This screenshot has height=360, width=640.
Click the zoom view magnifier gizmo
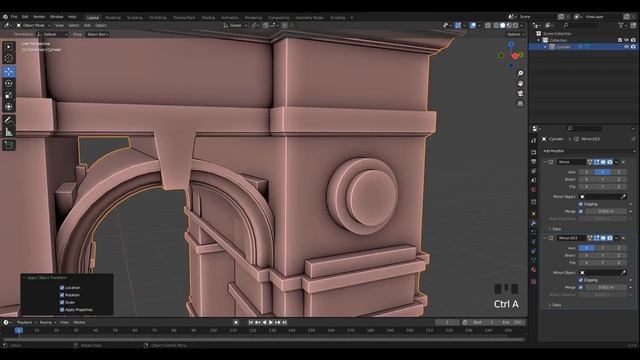tap(520, 73)
